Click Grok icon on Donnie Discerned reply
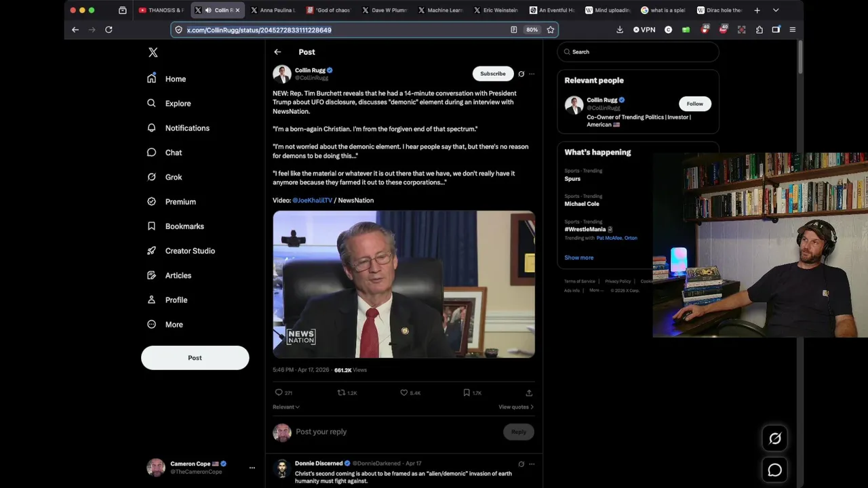Screen dimensions: 868x488 pyautogui.click(x=521, y=464)
